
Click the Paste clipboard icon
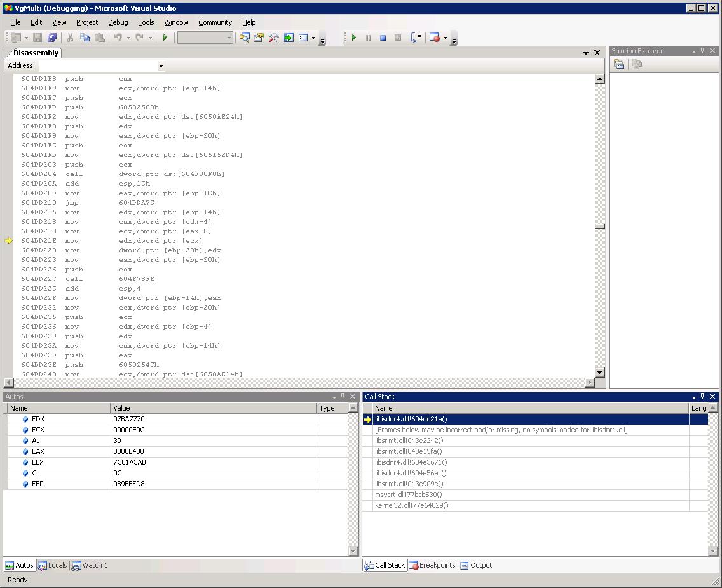[x=99, y=38]
